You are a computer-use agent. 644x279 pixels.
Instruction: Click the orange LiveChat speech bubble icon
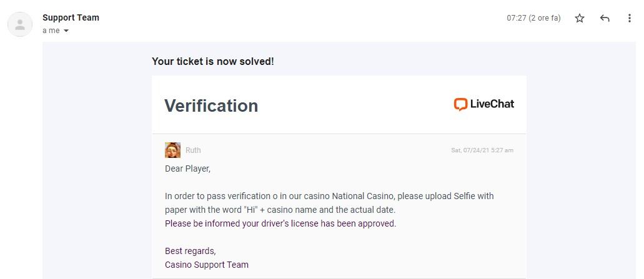[x=460, y=104]
